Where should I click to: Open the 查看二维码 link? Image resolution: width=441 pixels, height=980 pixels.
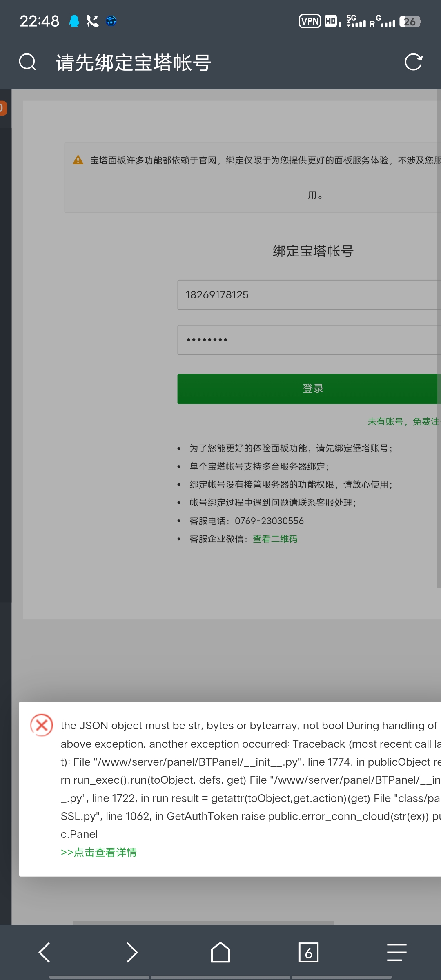(x=275, y=539)
